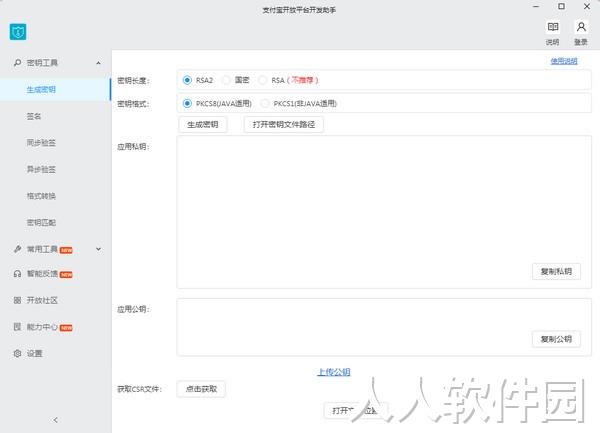
Task: Click the 打开密钥文件路径 button
Action: pos(284,125)
